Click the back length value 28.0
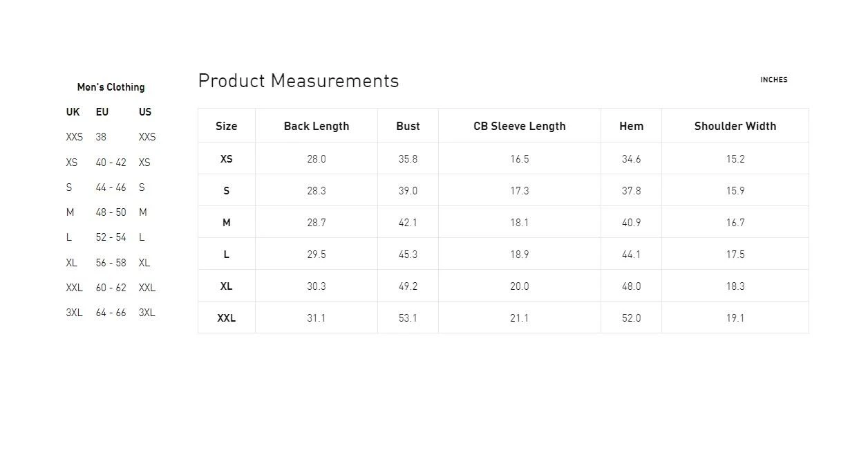Viewport: 868px width, 451px height. point(317,159)
